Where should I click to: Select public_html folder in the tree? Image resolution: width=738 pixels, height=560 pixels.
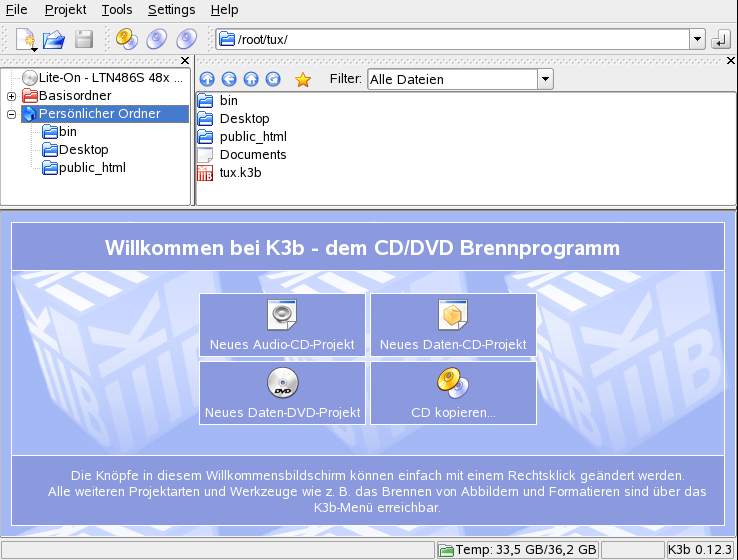tap(84, 168)
